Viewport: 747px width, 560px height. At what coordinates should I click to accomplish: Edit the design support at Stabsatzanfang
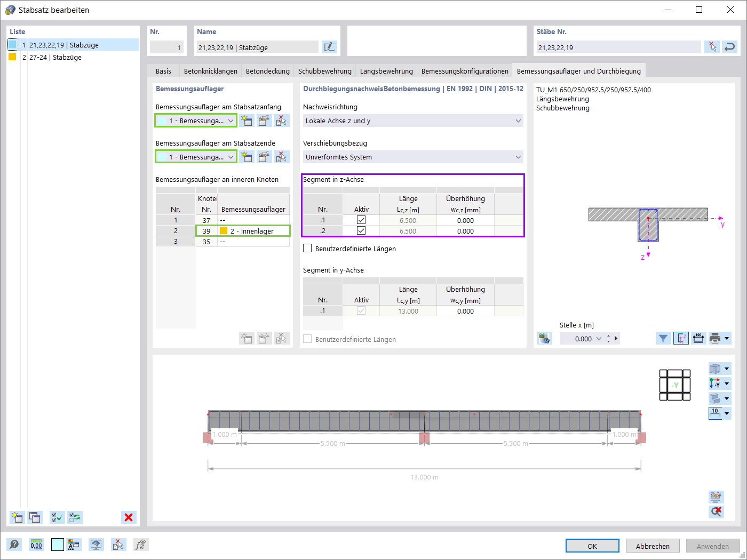tap(264, 121)
